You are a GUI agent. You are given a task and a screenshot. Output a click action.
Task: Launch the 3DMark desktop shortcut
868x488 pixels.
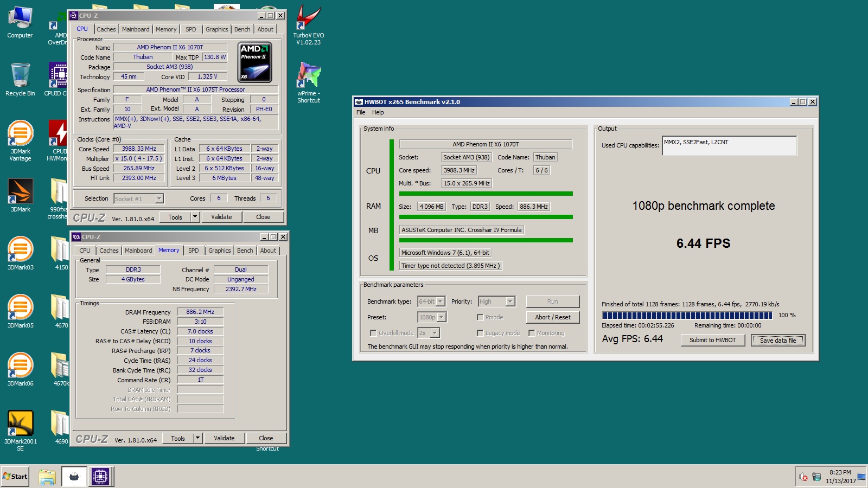click(x=20, y=195)
